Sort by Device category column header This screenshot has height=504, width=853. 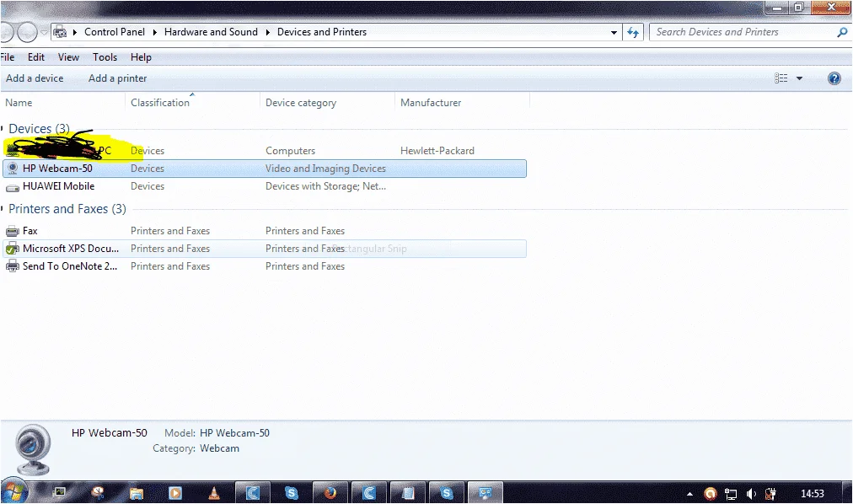[x=328, y=103]
